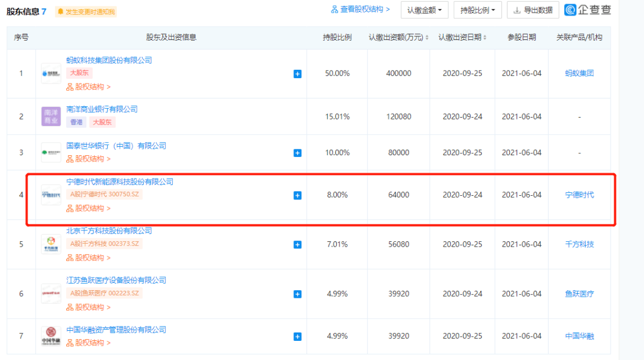Open 蚂蚁科技集团股份有限公司 company link
644x360 pixels.
click(109, 60)
